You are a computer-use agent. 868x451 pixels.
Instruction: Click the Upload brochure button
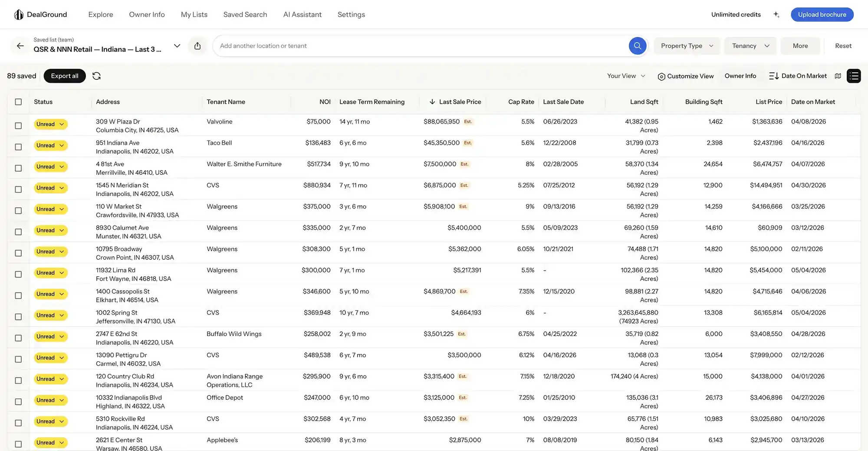(x=822, y=15)
